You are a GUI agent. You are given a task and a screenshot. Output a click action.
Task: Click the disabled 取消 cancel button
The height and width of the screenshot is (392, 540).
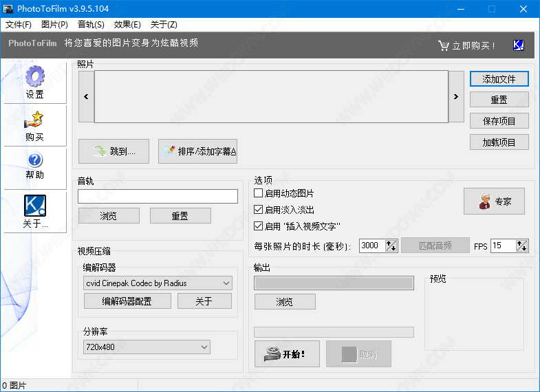[358, 353]
